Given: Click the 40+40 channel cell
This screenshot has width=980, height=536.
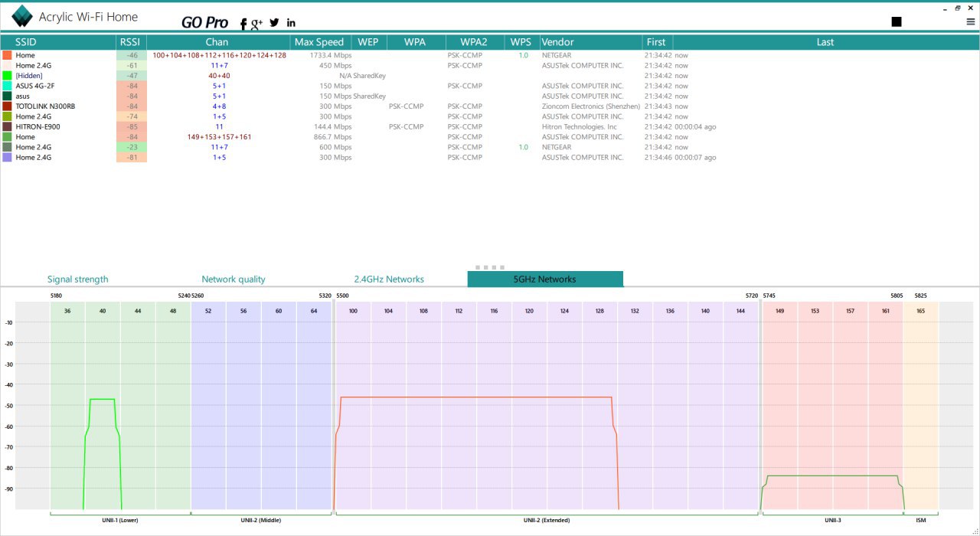Looking at the screenshot, I should click(x=220, y=76).
